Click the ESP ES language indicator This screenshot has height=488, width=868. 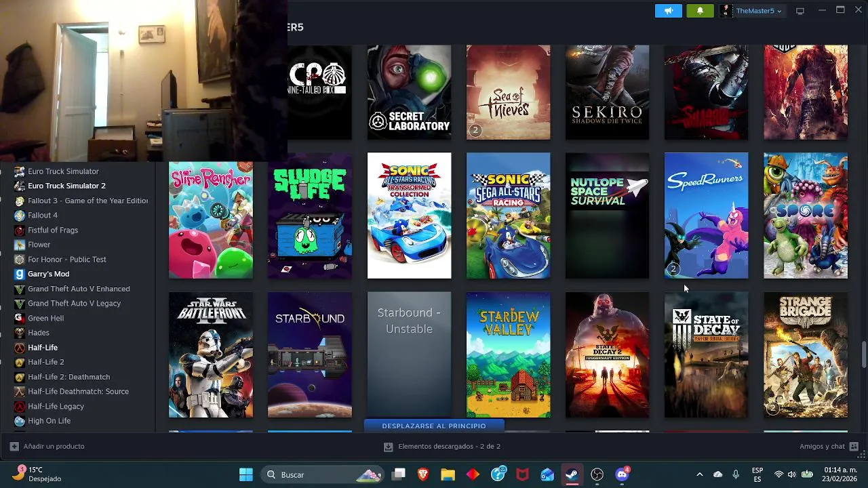(x=757, y=474)
